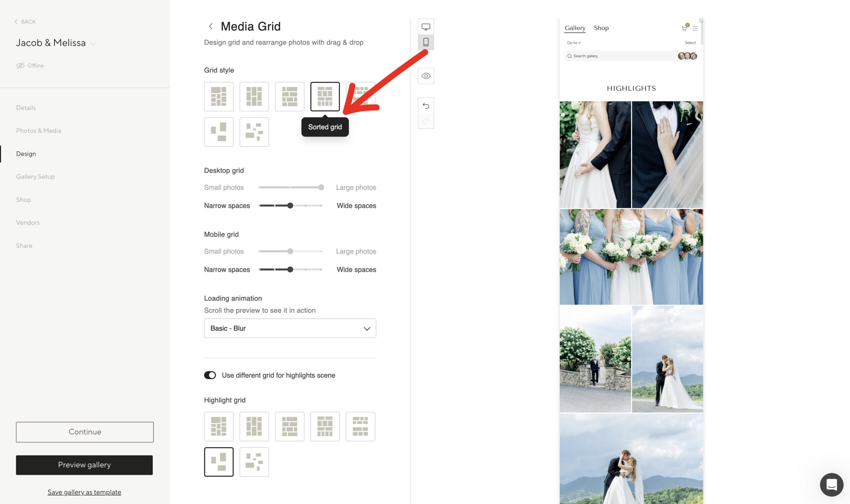Click the BACK link
The image size is (850, 504).
25,22
